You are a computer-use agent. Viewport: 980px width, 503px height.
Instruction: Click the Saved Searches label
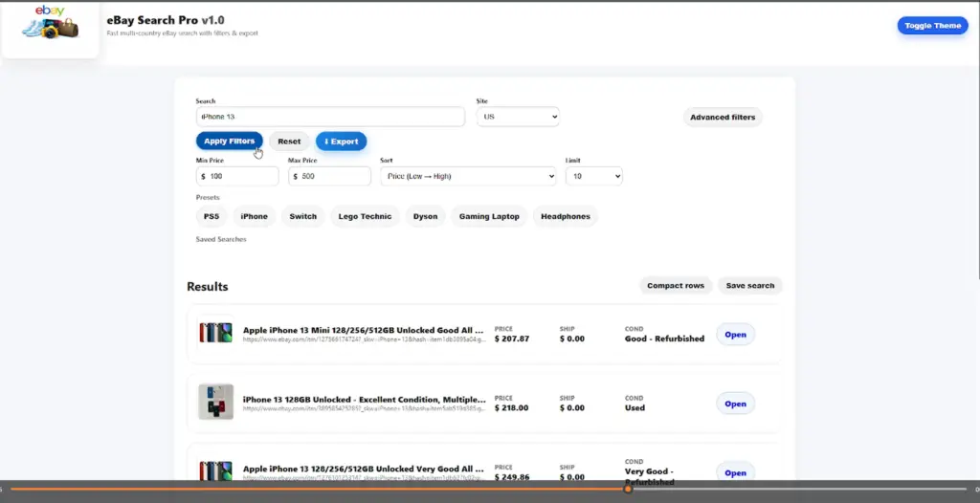(221, 239)
